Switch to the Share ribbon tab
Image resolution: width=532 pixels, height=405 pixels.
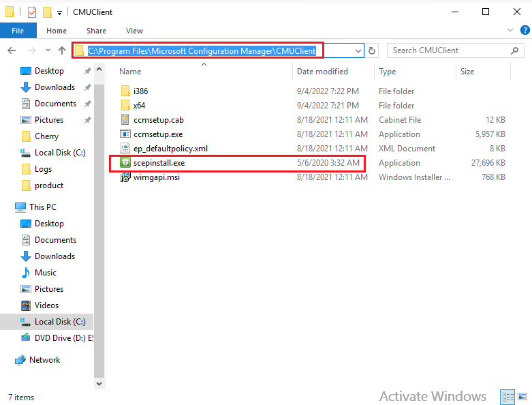(x=96, y=31)
